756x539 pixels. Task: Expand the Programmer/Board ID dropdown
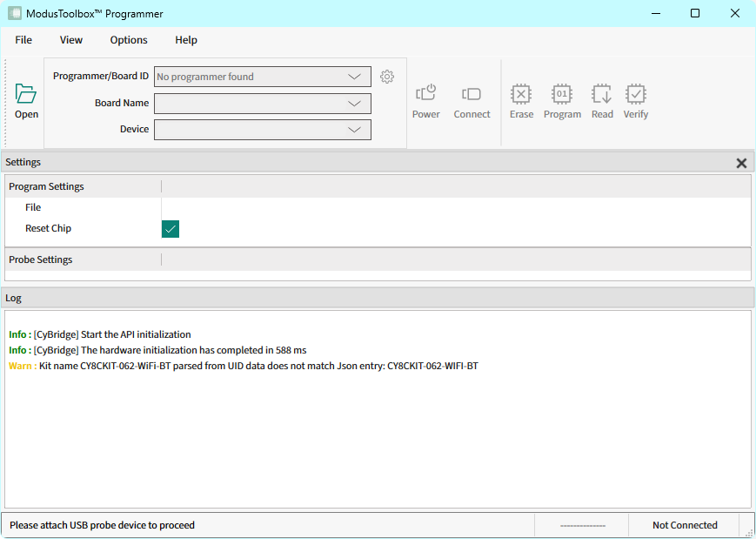[x=354, y=77]
